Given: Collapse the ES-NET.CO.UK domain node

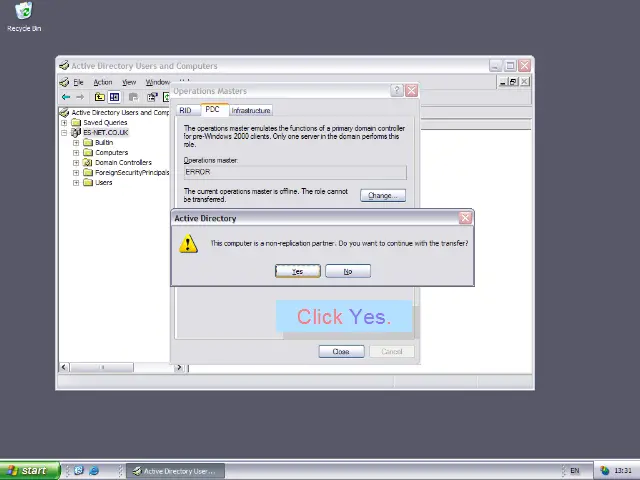Looking at the screenshot, I should (x=64, y=133).
